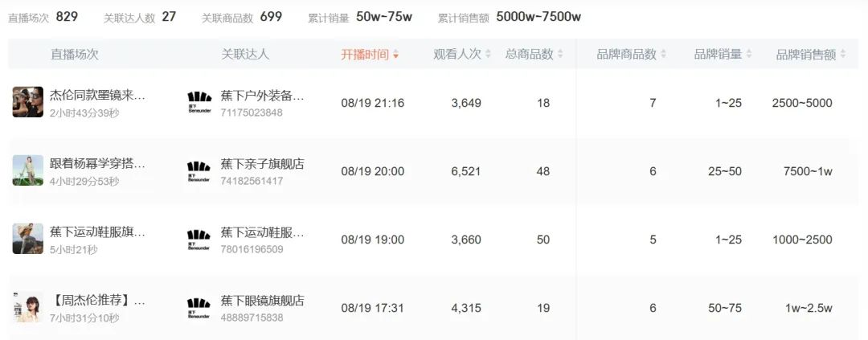
Task: Click view count 3,660
Action: coord(466,240)
